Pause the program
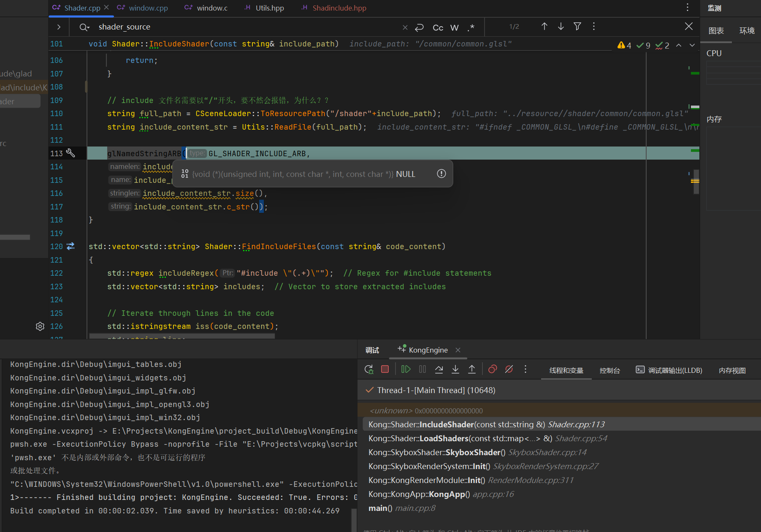Screen dimensions: 761x532 (x=422, y=369)
